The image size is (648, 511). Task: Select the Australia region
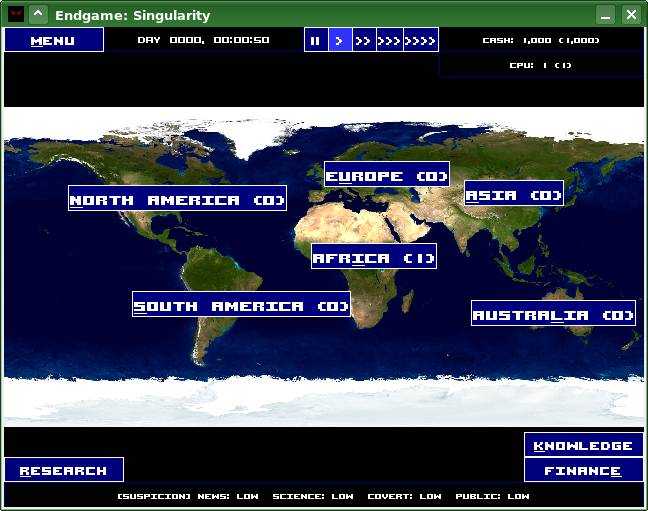(x=553, y=314)
